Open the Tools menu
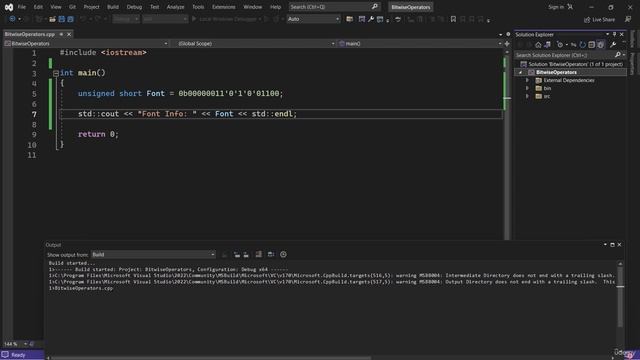 pyautogui.click(x=198, y=7)
